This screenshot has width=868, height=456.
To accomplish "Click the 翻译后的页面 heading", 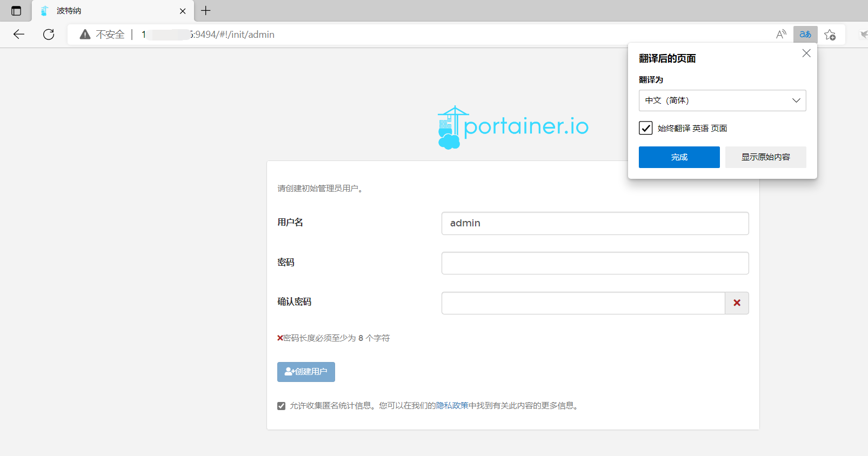I will pos(667,58).
